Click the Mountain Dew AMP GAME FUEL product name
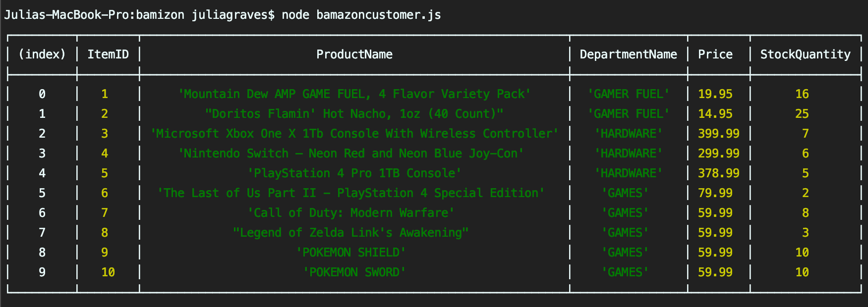868x307 pixels. point(354,94)
